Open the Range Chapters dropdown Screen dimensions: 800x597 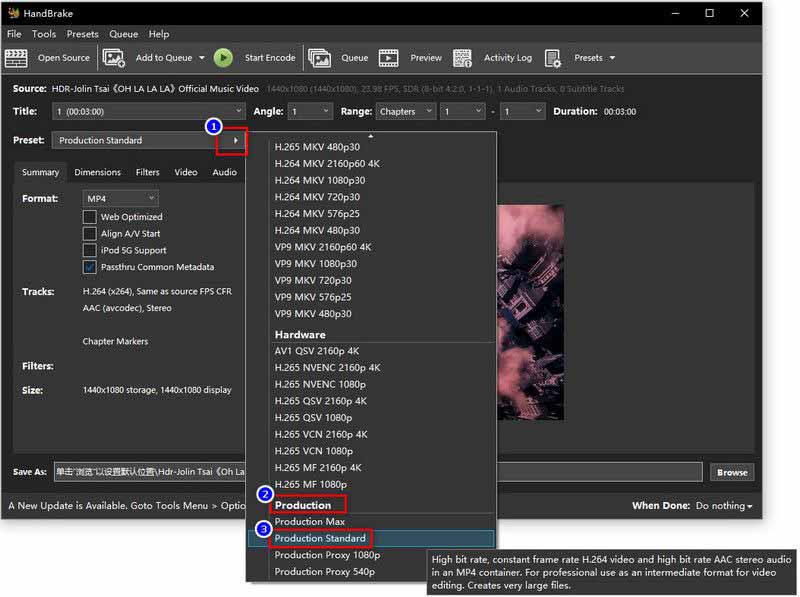[404, 112]
